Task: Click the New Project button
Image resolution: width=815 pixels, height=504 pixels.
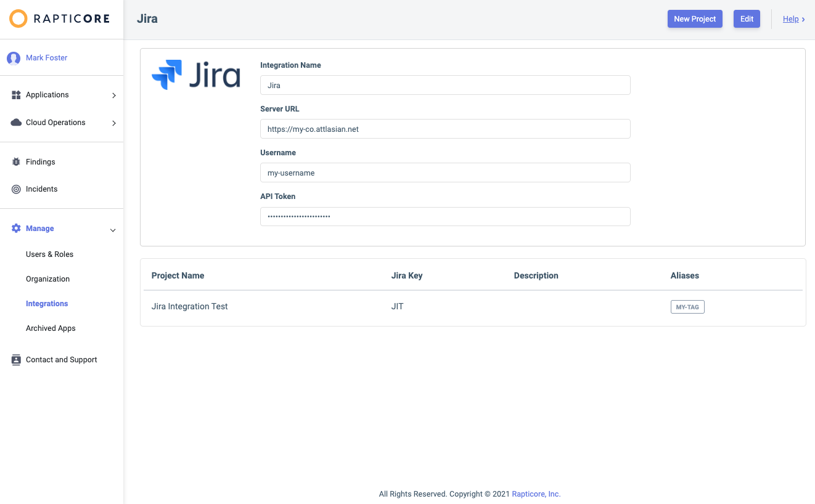Action: pos(695,19)
